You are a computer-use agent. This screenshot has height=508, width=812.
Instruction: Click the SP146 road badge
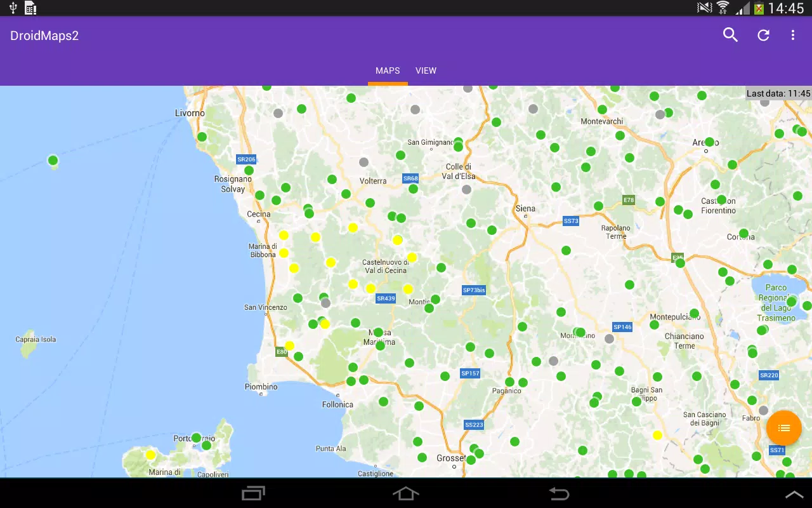point(622,327)
